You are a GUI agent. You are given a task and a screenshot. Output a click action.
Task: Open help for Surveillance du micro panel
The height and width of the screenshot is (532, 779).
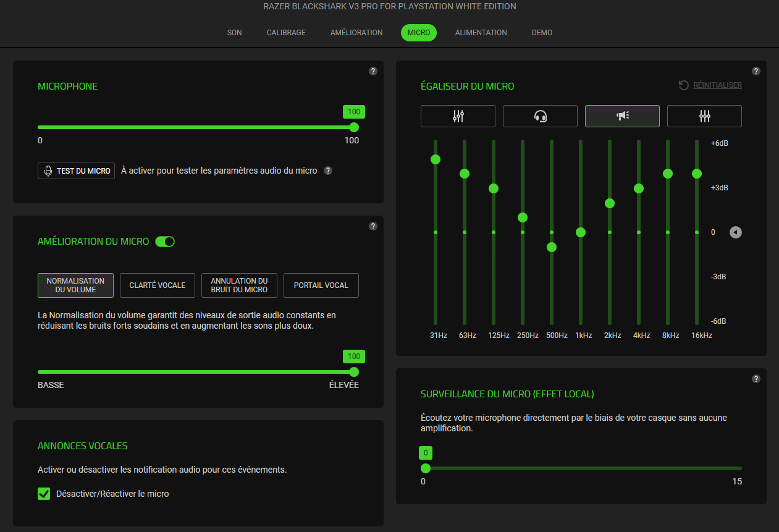click(756, 379)
